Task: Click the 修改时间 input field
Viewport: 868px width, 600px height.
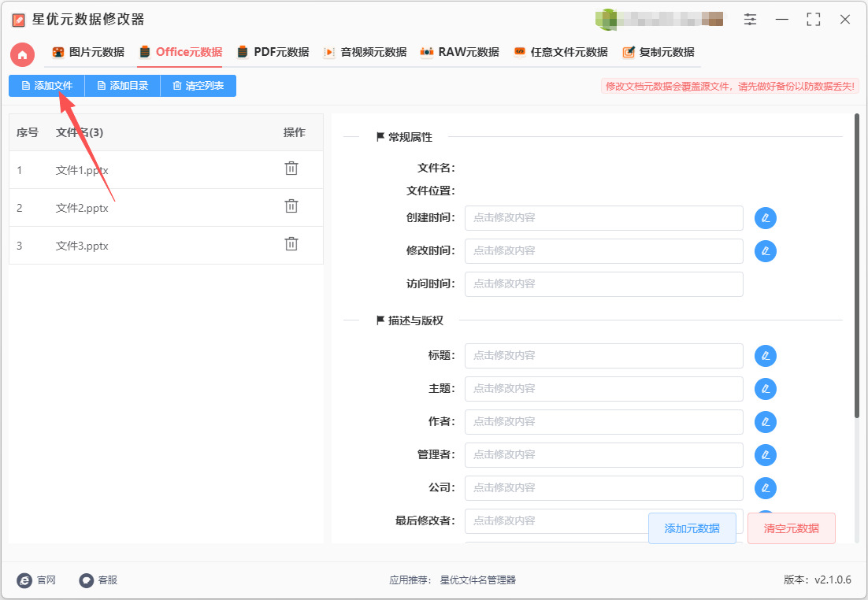Action: (604, 251)
